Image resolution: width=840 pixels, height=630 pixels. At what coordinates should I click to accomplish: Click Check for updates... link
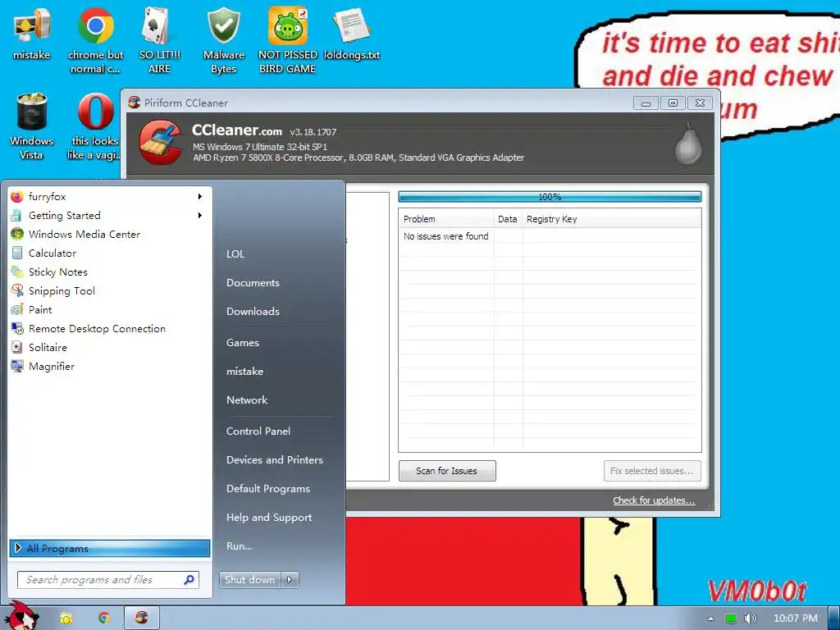654,500
